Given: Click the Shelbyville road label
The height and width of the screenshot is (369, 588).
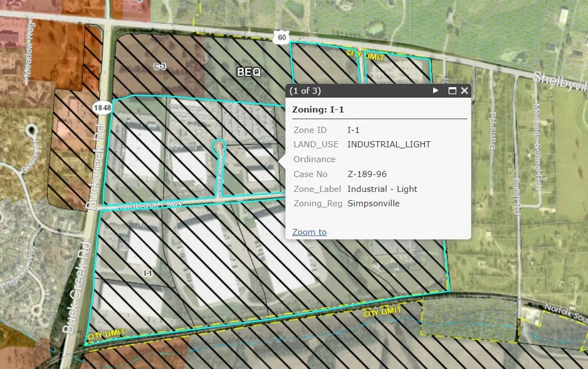Looking at the screenshot, I should point(560,78).
